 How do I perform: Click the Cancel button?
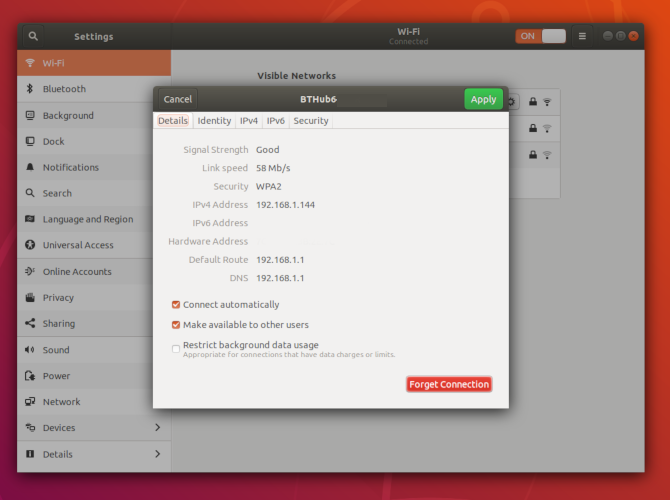178,99
